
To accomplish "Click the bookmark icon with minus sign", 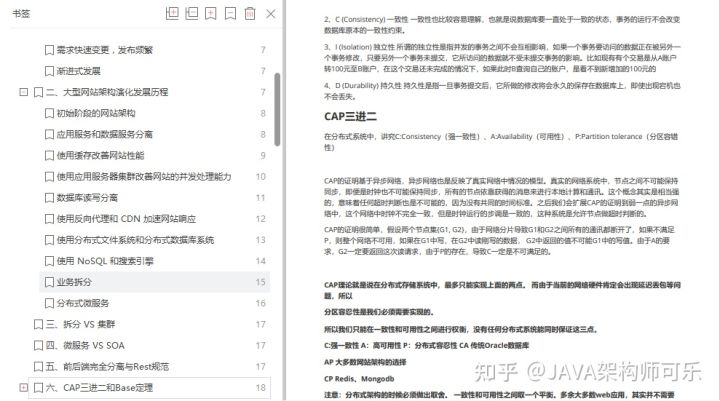I will click(231, 13).
